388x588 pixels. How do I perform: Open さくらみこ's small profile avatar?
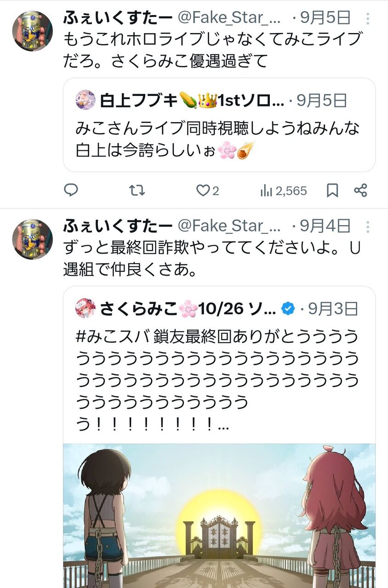tap(86, 308)
